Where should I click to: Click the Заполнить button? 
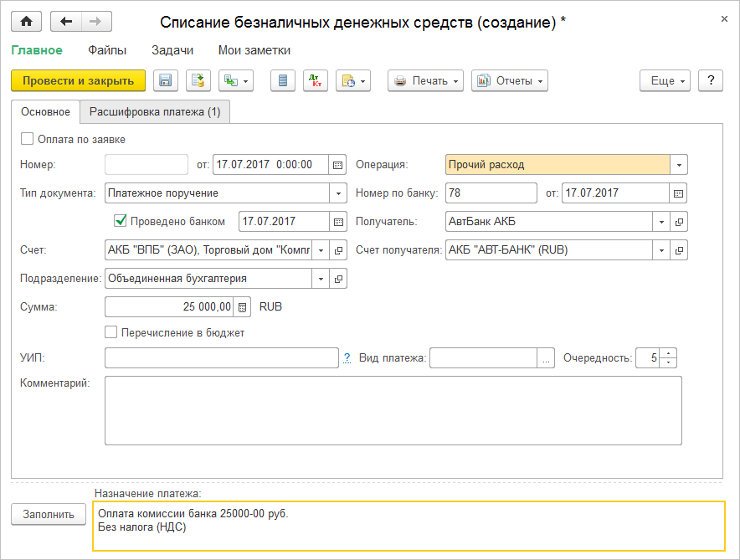pos(49,514)
